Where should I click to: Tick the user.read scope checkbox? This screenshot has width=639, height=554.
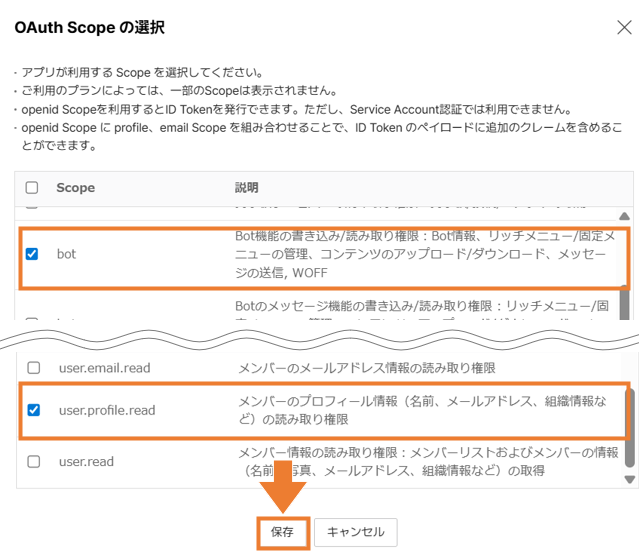coord(34,461)
